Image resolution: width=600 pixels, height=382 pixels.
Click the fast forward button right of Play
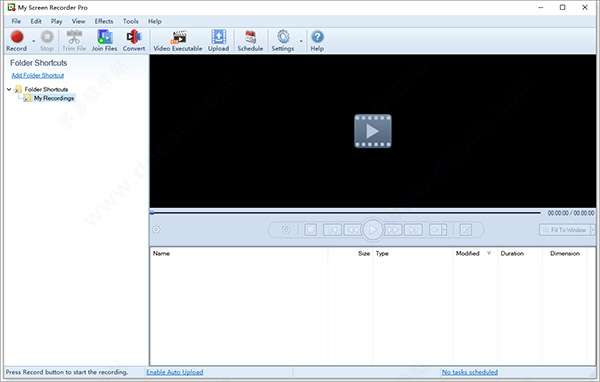point(393,230)
